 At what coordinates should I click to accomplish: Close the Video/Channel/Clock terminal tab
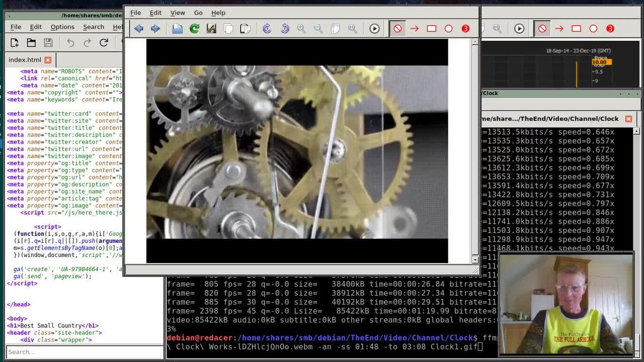(x=628, y=119)
